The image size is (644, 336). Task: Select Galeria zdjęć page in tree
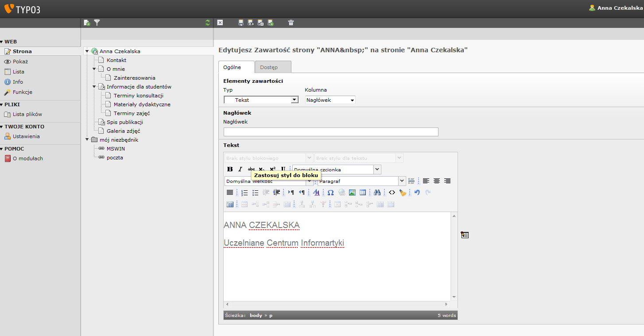pyautogui.click(x=124, y=131)
